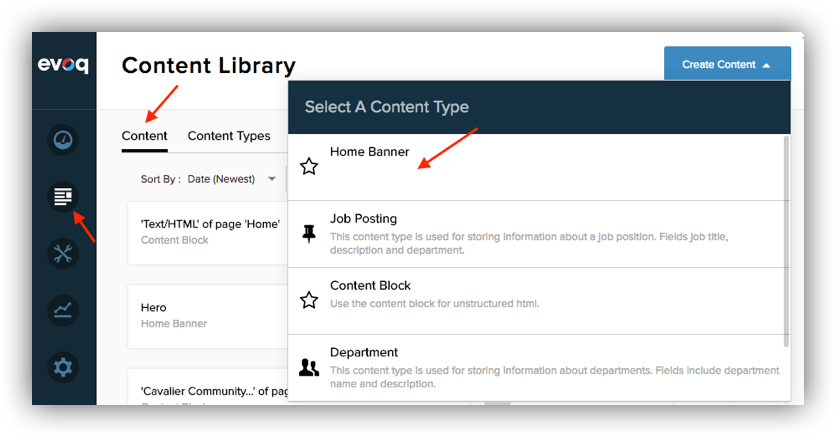Image resolution: width=836 pixels, height=437 pixels.
Task: Click the star icon beside Content Block
Action: (x=309, y=300)
